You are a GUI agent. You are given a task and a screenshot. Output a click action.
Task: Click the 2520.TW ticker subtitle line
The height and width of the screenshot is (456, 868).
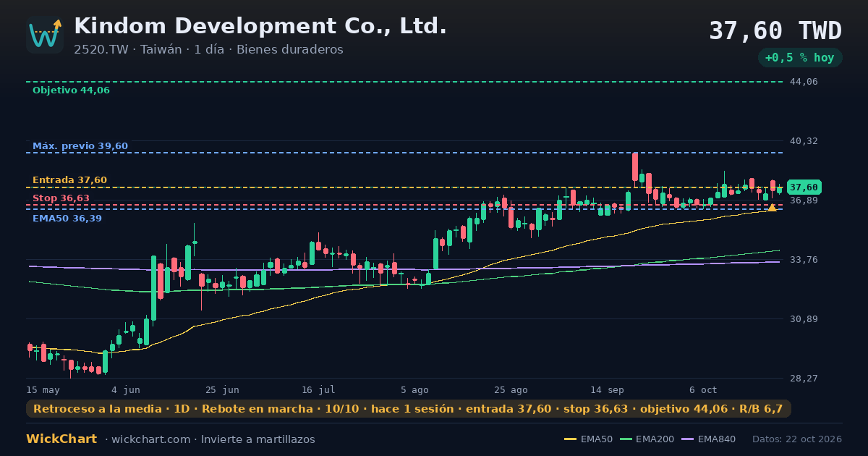[x=208, y=50]
